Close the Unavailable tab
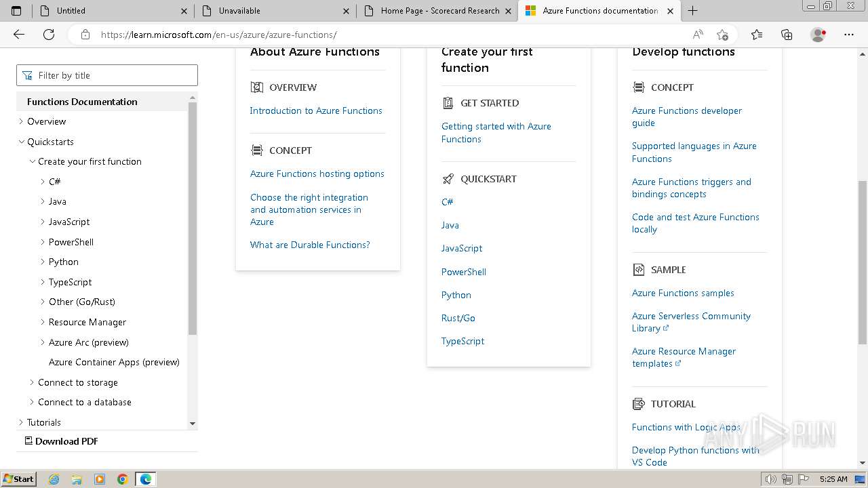868x488 pixels. (347, 11)
